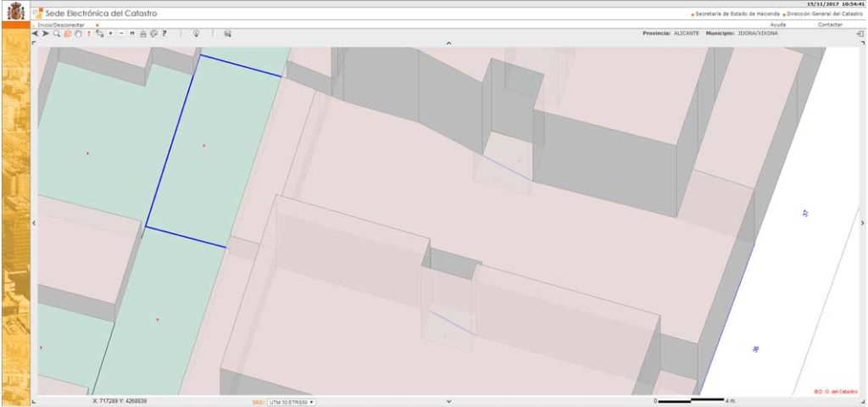Image resolution: width=868 pixels, height=407 pixels.
Task: Click the zoom out minus icon
Action: point(121,33)
